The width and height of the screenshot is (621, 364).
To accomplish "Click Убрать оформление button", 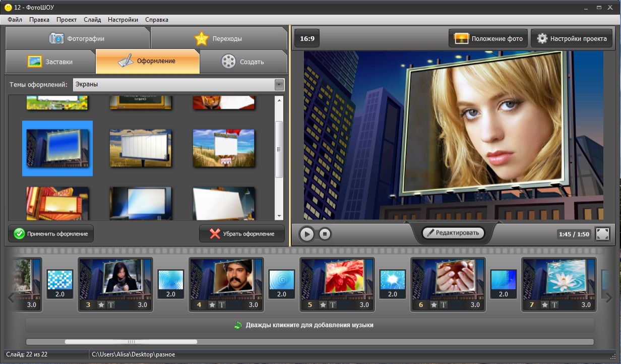I will (242, 233).
